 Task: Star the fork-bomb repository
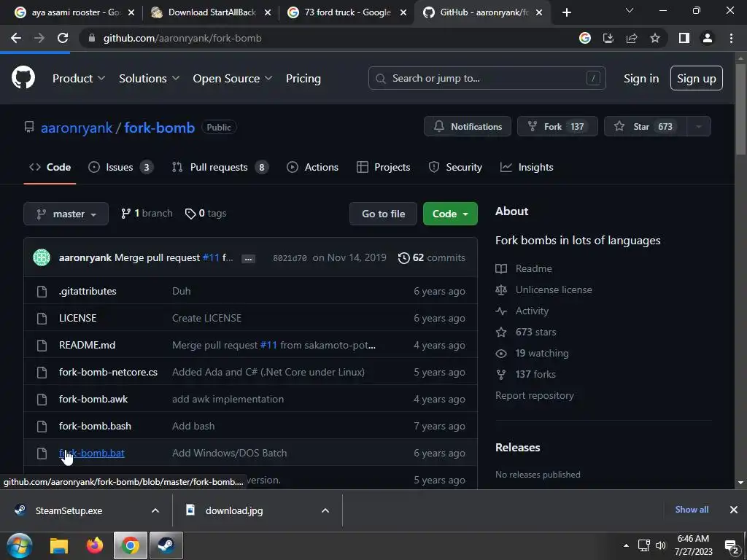point(645,126)
